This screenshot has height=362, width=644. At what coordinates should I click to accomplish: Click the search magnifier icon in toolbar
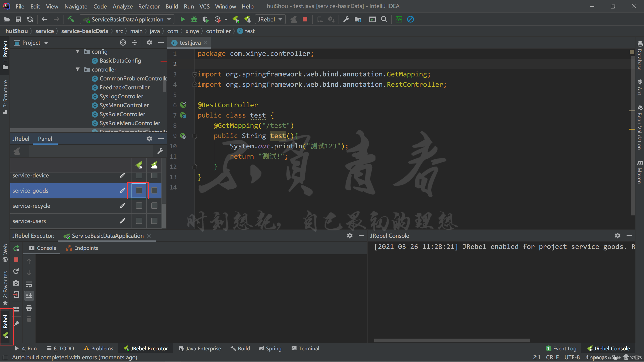point(384,19)
